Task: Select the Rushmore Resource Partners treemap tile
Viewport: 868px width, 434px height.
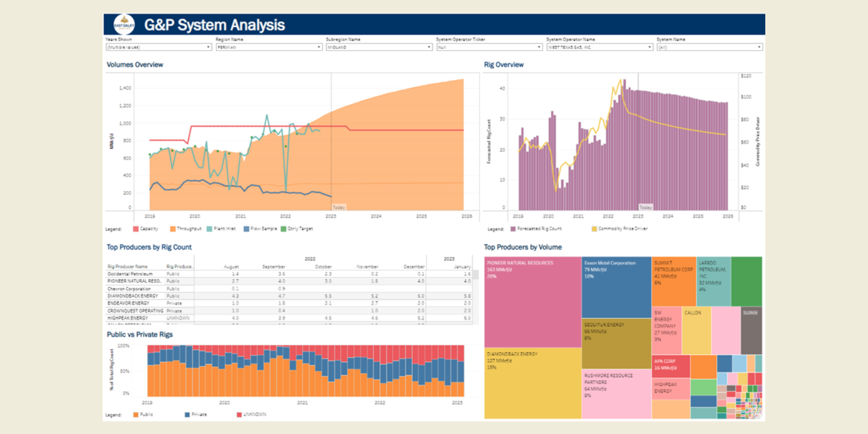Action: pyautogui.click(x=617, y=394)
